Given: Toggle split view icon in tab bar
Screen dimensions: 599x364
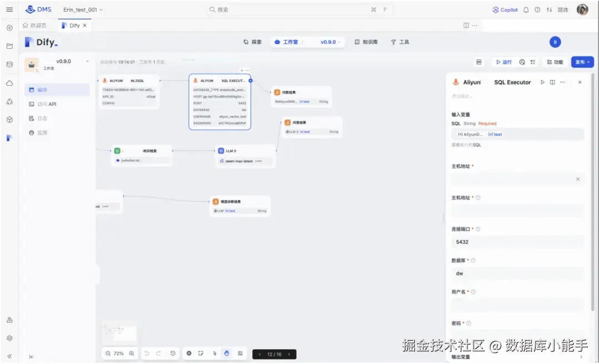Looking at the screenshot, I should pyautogui.click(x=466, y=25).
